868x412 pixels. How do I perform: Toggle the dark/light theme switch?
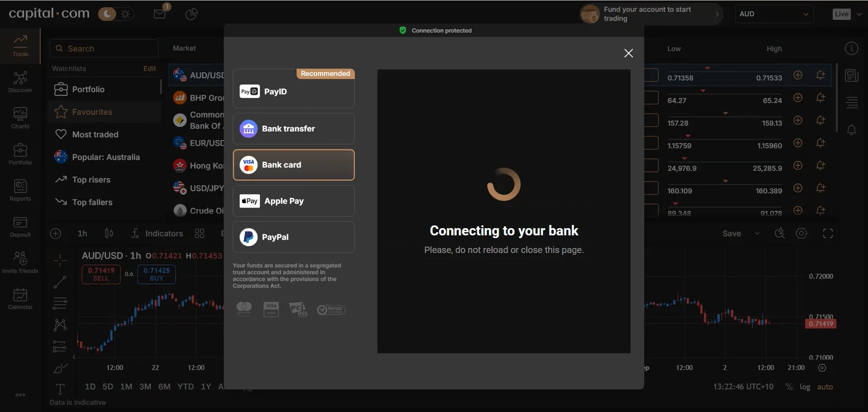(115, 14)
